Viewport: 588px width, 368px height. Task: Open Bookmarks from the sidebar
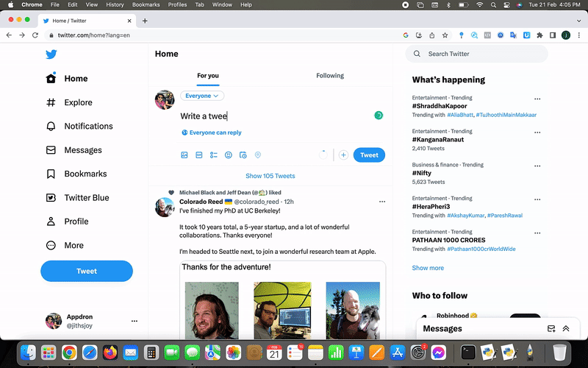(76, 174)
